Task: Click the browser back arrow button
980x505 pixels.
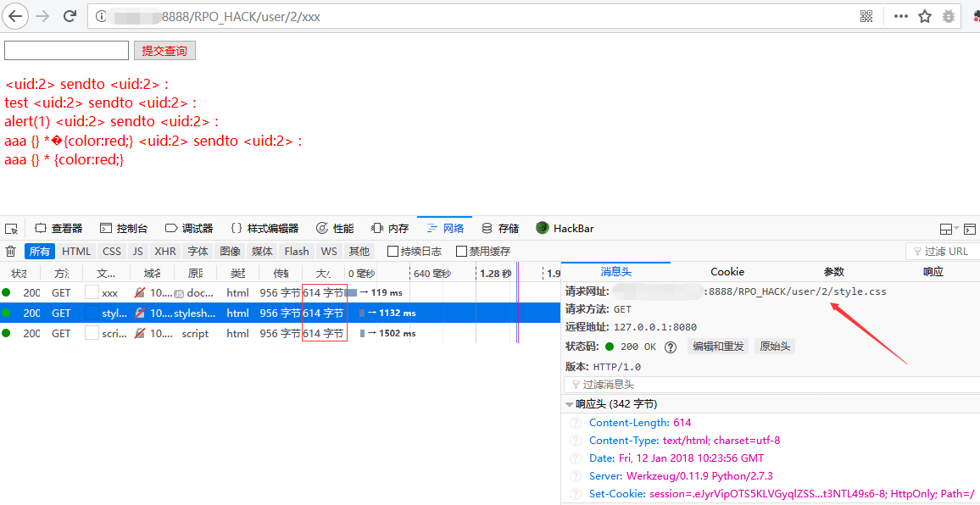Action: pos(16,16)
